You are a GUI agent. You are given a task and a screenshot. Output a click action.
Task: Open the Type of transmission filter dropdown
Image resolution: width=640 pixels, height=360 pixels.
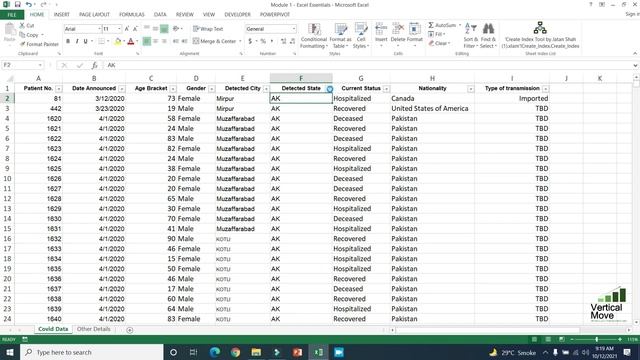pyautogui.click(x=545, y=89)
